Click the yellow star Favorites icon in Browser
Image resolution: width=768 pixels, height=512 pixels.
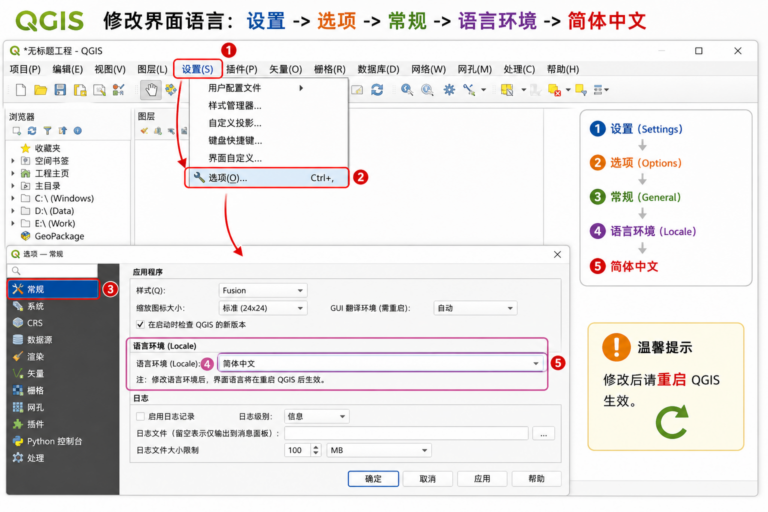[25, 148]
